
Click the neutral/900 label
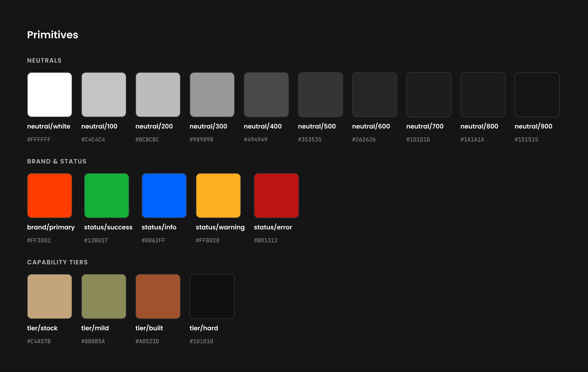pyautogui.click(x=534, y=126)
